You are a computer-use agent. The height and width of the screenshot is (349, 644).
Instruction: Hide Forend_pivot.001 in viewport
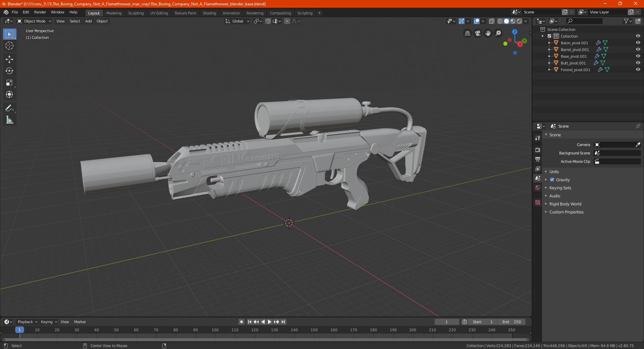[638, 69]
